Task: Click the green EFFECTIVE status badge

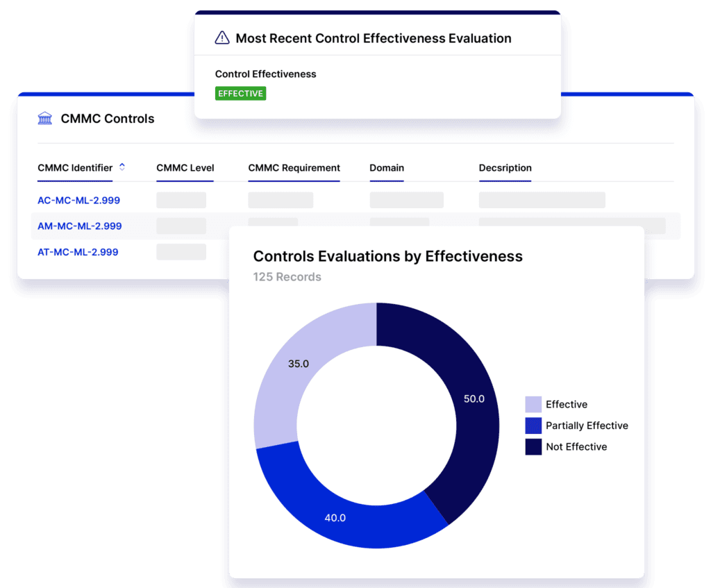Action: coord(240,94)
